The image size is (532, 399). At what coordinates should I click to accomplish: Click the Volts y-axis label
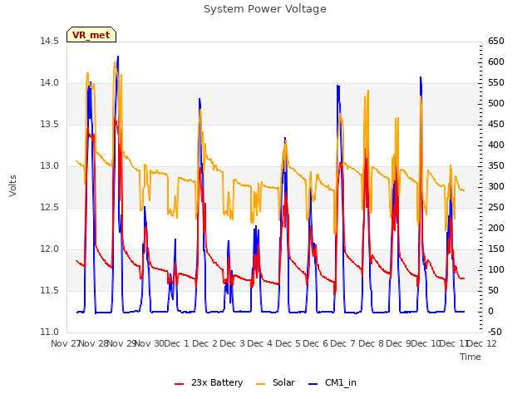point(12,185)
